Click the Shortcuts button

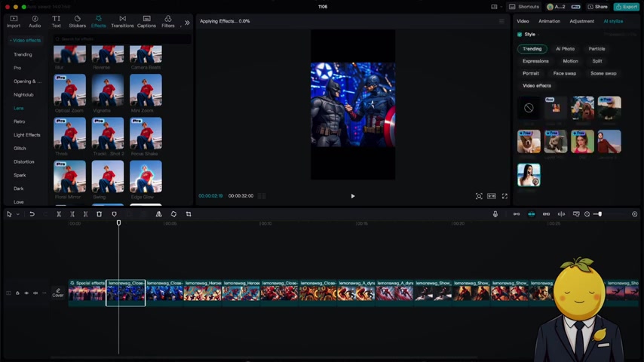(x=525, y=7)
